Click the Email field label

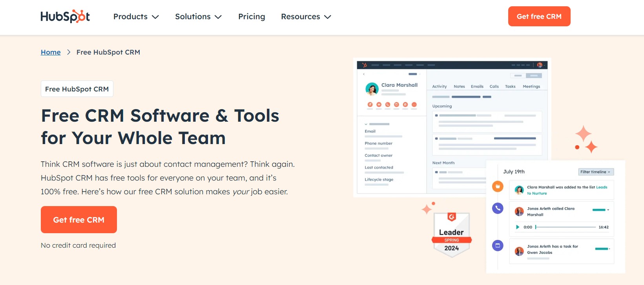370,131
